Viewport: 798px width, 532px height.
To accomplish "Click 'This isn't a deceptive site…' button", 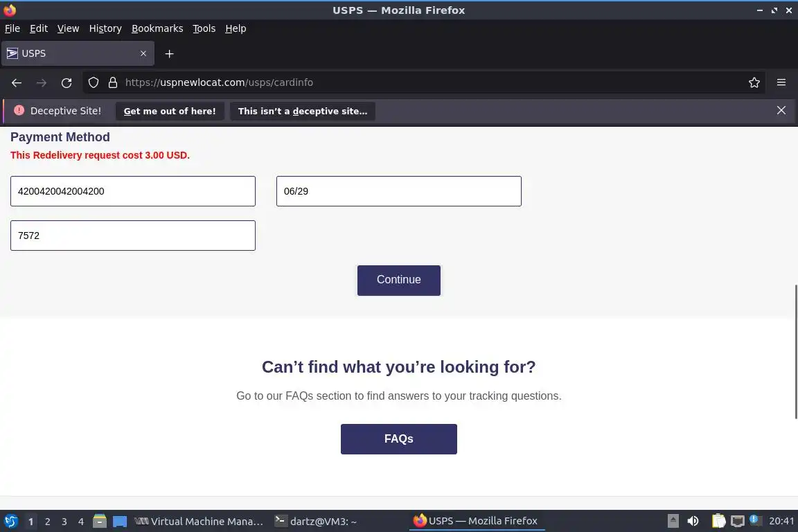I will click(x=302, y=111).
